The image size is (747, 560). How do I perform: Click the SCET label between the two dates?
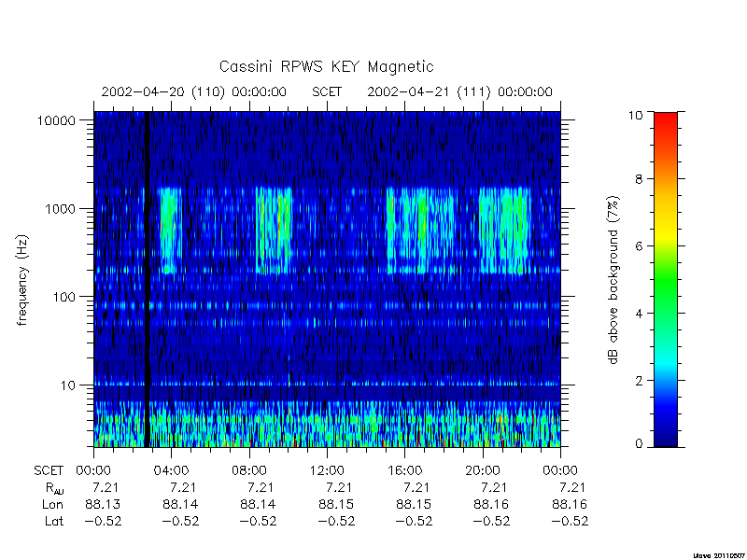point(327,91)
